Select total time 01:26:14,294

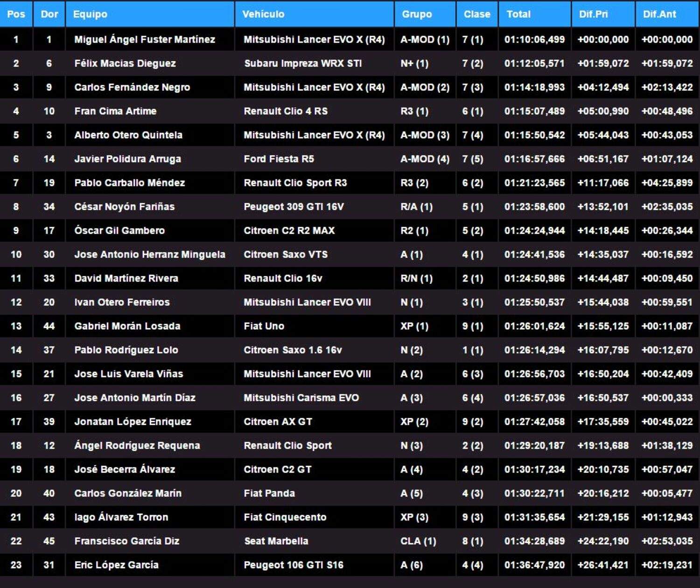534,350
